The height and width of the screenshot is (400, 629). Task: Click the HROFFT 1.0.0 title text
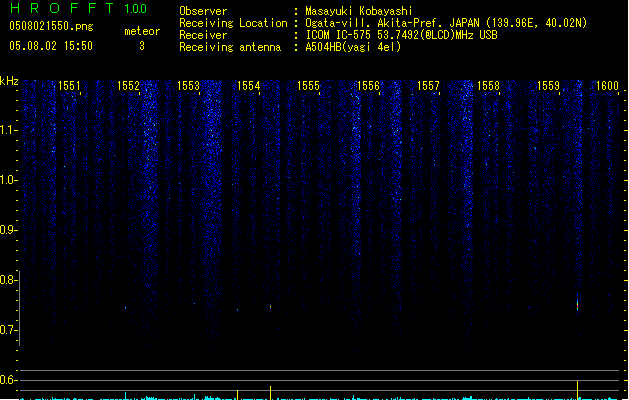click(79, 8)
